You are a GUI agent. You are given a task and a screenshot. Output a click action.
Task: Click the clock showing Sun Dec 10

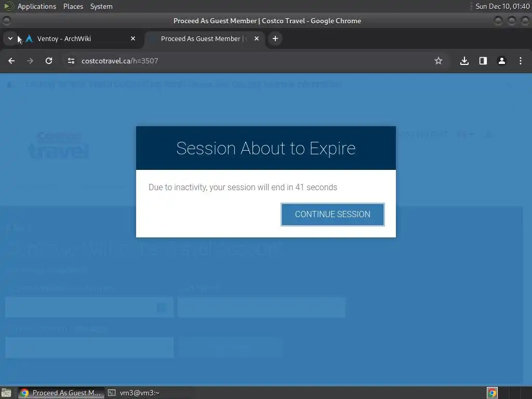502,6
